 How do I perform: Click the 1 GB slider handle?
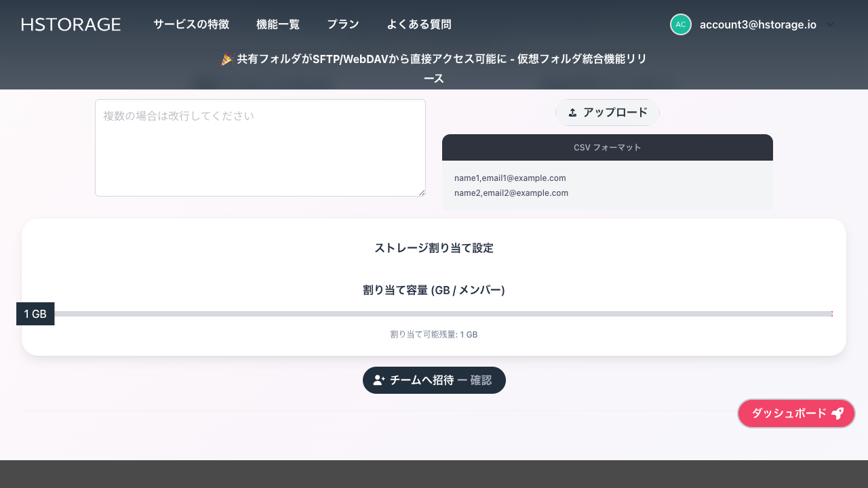(35, 314)
